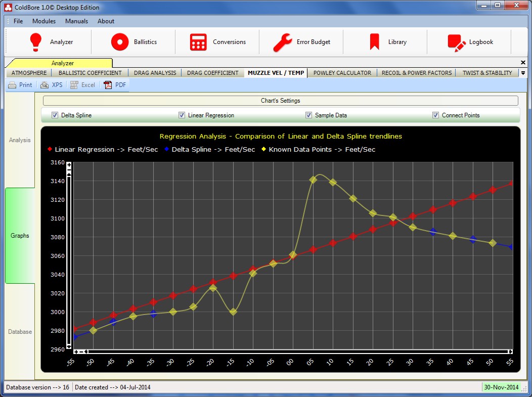Viewport: 532px width, 397px height.
Task: Click the 'Delta Spline -> Feet/Sec' legend text
Action: 213,149
